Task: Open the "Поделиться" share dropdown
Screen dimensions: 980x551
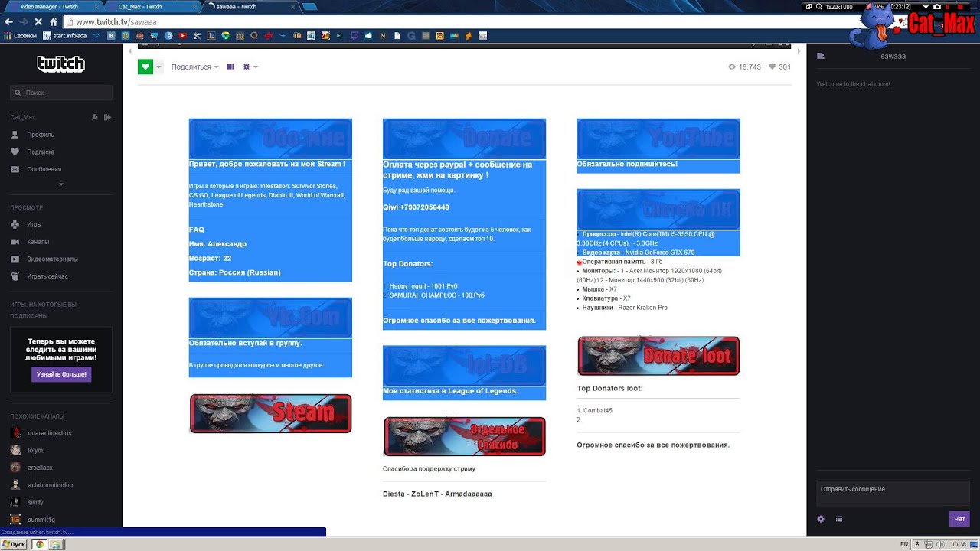Action: [194, 67]
